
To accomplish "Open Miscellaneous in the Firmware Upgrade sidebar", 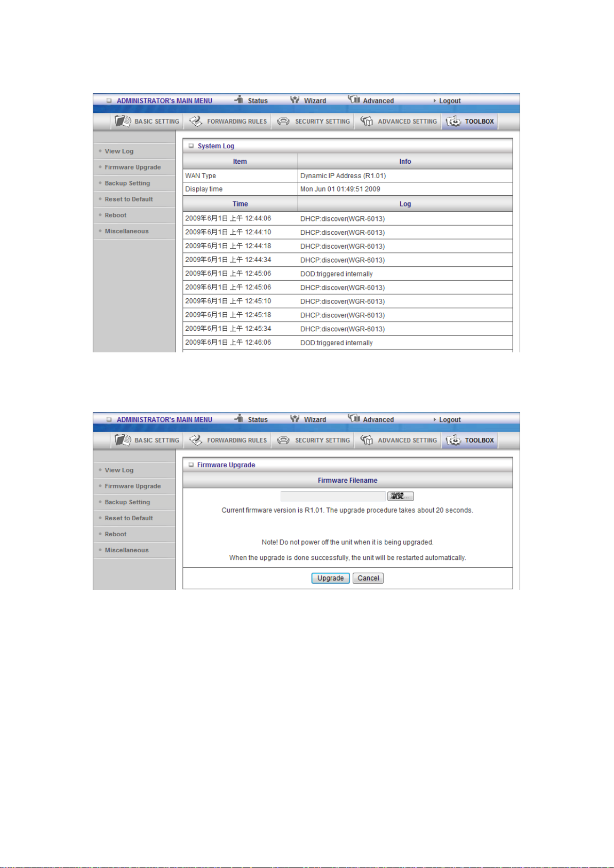I will [127, 550].
